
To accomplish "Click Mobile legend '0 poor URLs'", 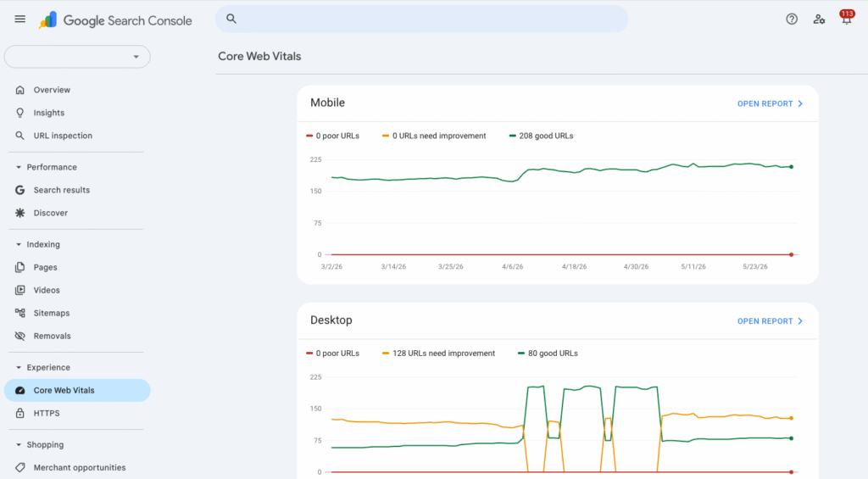I will (332, 136).
